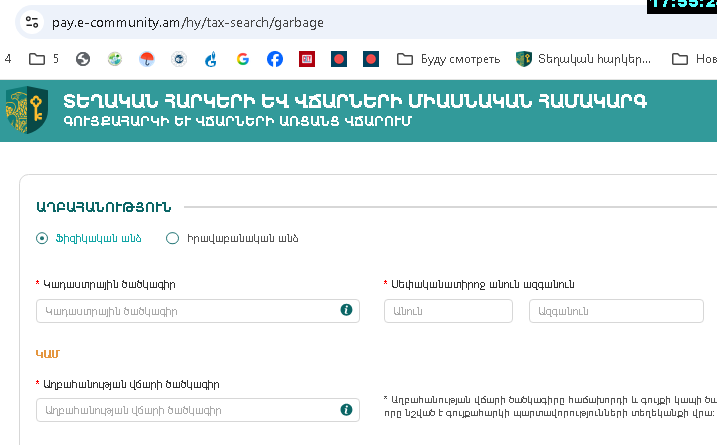Click the URL pay.e-community.am address text
This screenshot has height=445, width=717.
[187, 22]
